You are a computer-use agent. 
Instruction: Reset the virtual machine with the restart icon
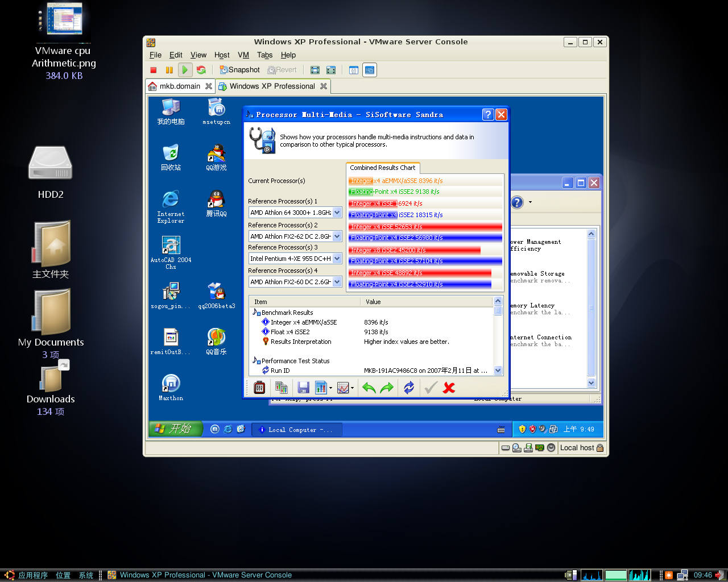(x=201, y=70)
